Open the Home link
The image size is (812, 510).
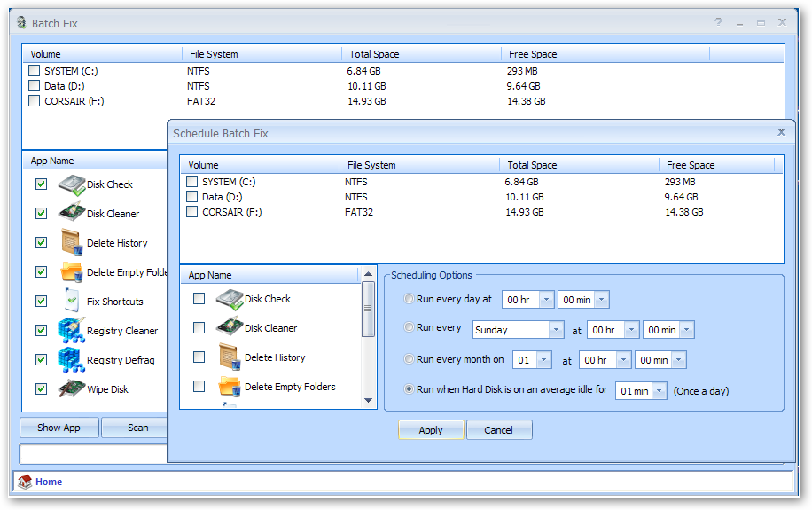click(x=49, y=482)
